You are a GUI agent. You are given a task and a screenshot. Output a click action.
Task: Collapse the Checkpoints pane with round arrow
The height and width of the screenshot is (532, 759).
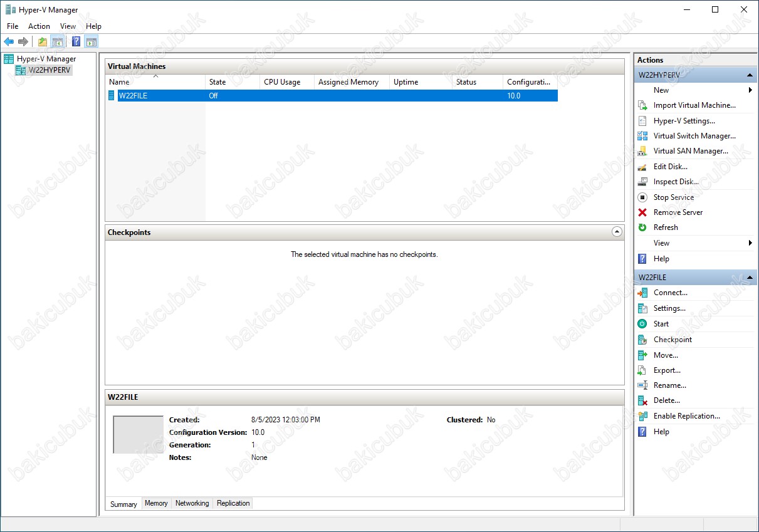click(617, 232)
